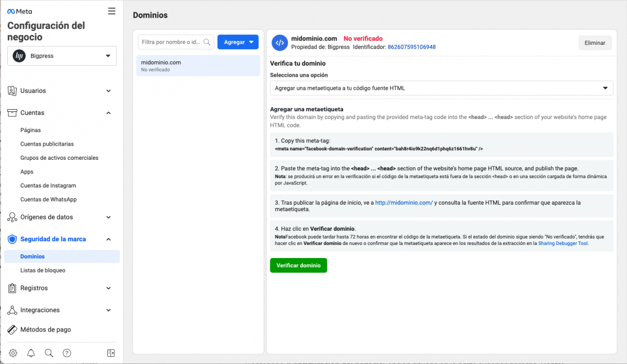Click the Bigpress business avatar
The width and height of the screenshot is (627, 364).
pos(19,56)
